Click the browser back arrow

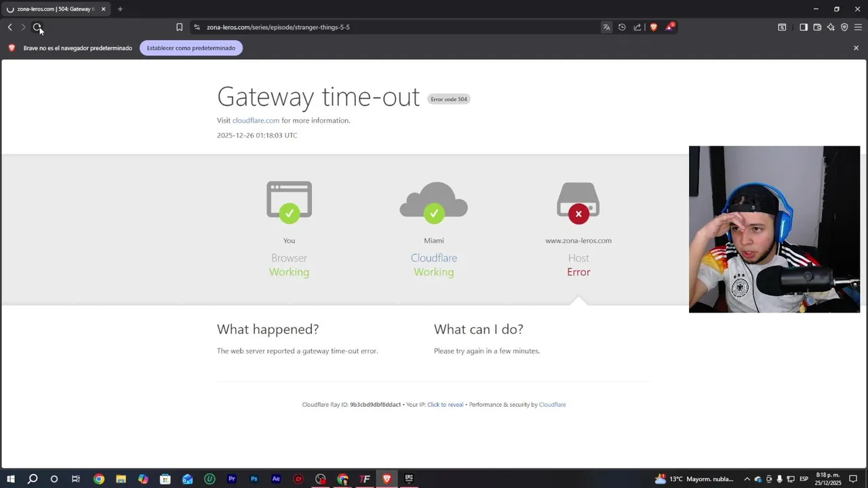(x=9, y=27)
